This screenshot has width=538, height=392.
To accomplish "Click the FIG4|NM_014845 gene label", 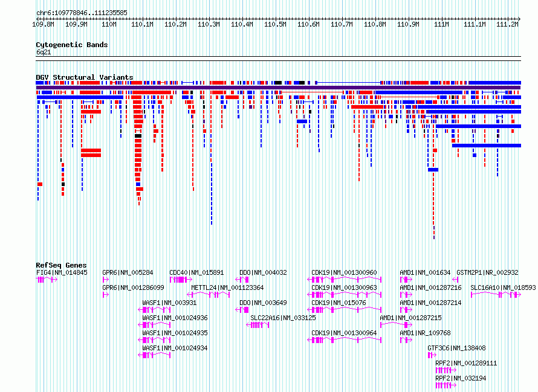I will 62,272.
